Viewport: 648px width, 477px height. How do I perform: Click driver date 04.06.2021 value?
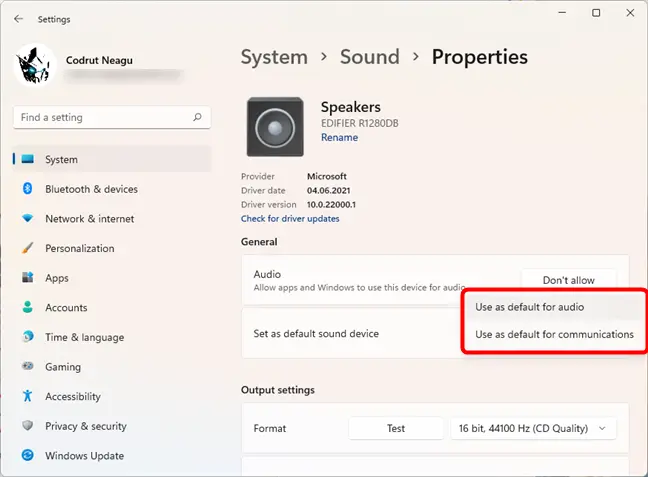(329, 191)
